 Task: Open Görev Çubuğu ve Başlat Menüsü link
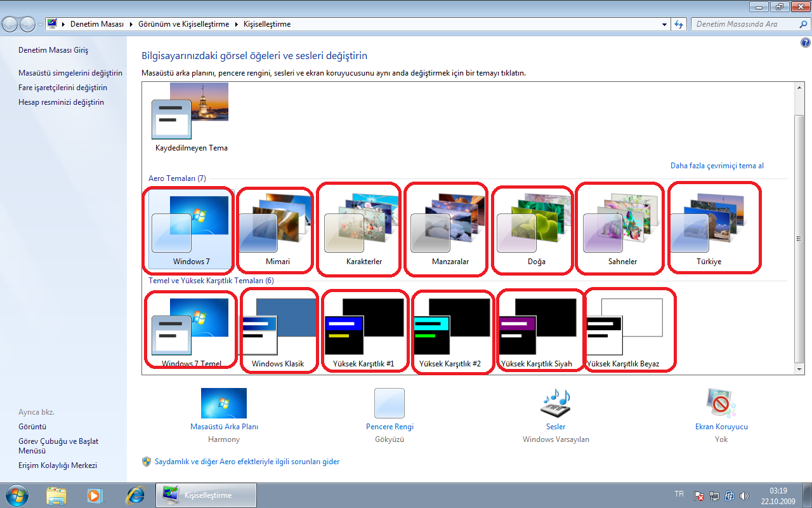point(58,446)
